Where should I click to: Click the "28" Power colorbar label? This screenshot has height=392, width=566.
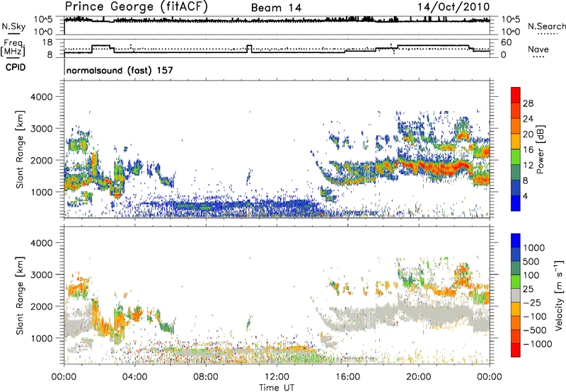pos(528,103)
